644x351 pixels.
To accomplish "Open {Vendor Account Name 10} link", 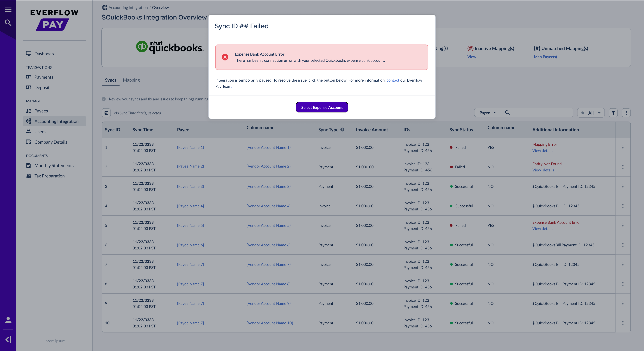I will pos(270,323).
